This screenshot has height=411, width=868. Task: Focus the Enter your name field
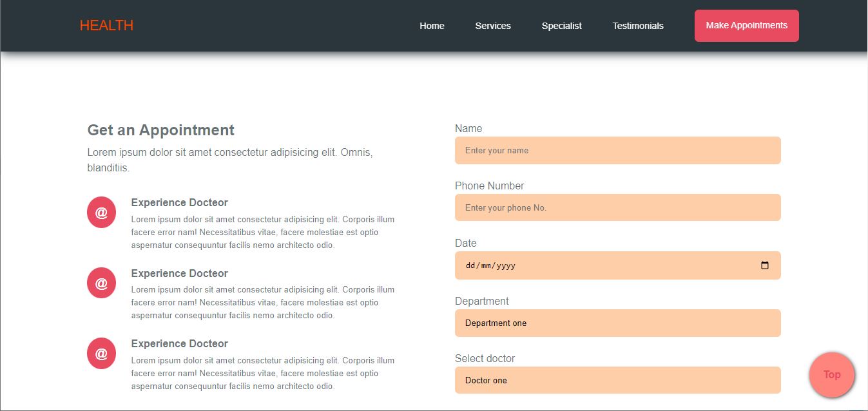[x=617, y=150]
